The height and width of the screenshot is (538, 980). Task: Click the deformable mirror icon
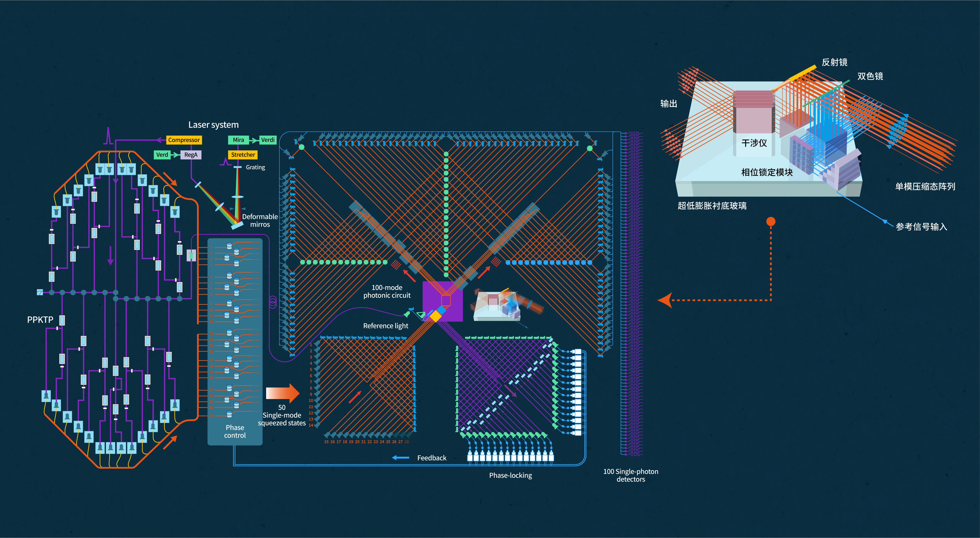(237, 225)
